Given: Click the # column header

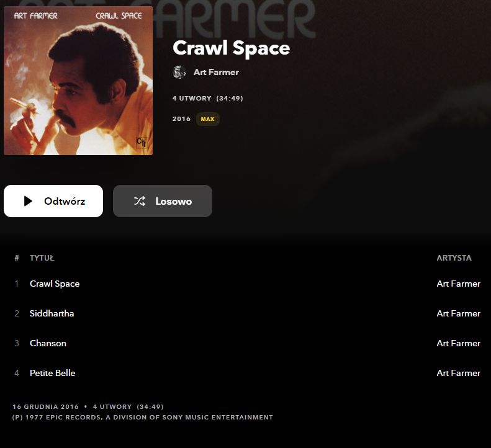Looking at the screenshot, I should click(x=17, y=258).
